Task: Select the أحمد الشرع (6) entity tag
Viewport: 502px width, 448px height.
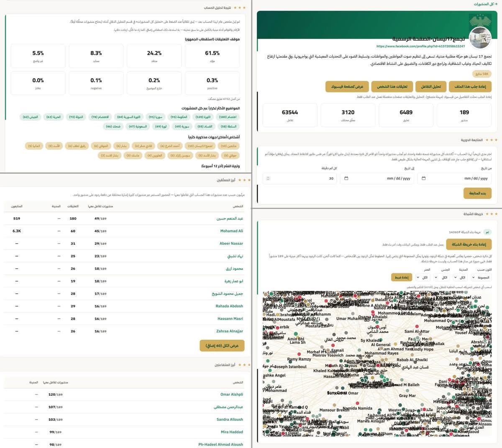Action: 170,146
